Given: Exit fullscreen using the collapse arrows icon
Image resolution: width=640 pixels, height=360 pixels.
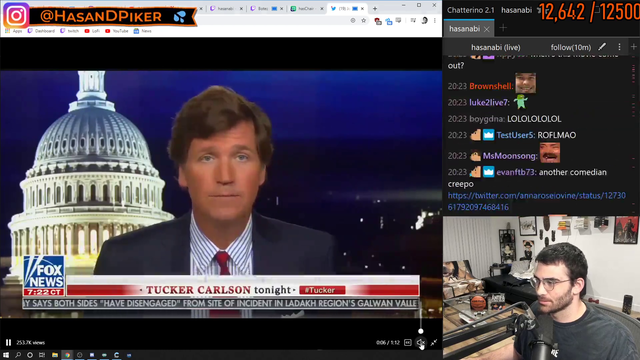Looking at the screenshot, I should point(433,342).
